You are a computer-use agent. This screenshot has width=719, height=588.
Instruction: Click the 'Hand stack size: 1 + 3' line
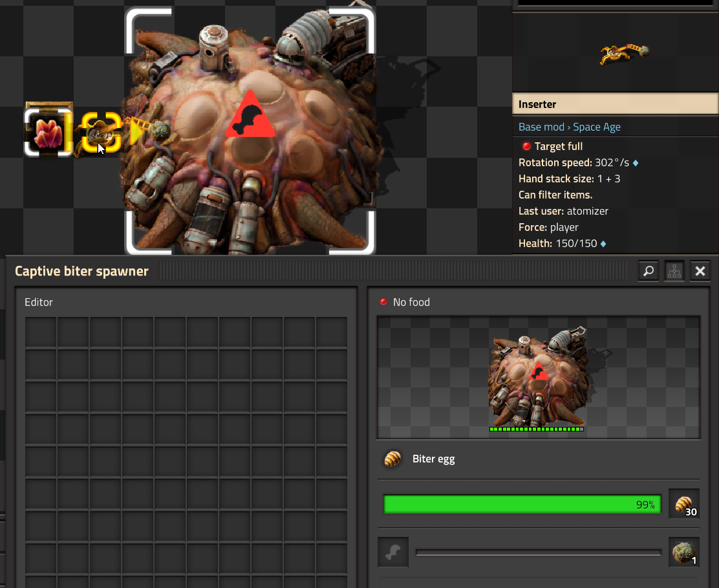point(569,179)
